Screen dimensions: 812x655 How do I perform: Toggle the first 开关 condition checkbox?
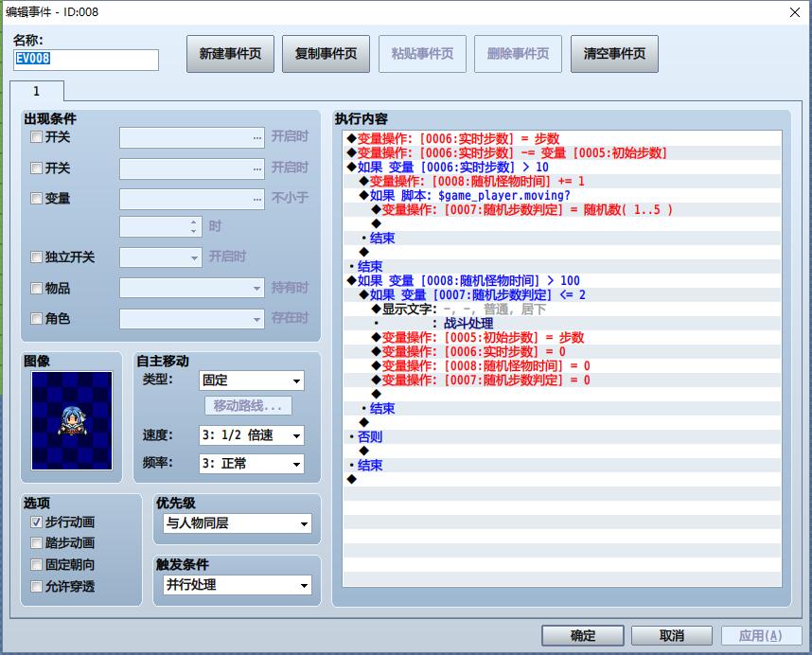(36, 137)
